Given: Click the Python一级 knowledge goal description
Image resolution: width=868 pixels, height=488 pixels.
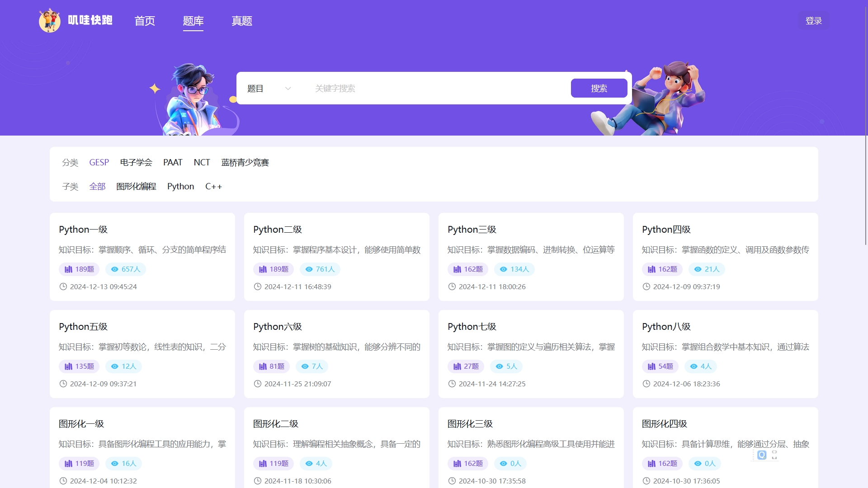Looking at the screenshot, I should tap(142, 250).
